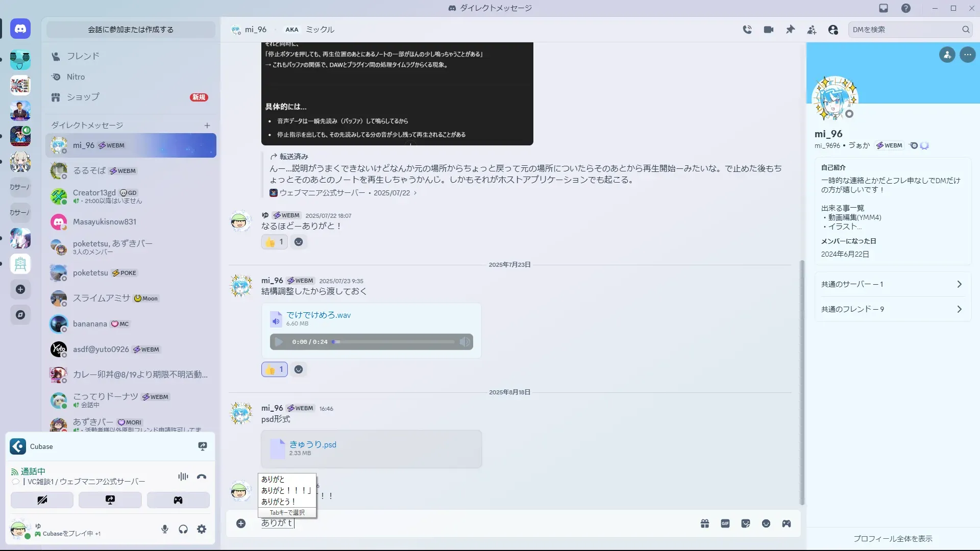Expand mutual friends list
This screenshot has height=551, width=980.
892,309
